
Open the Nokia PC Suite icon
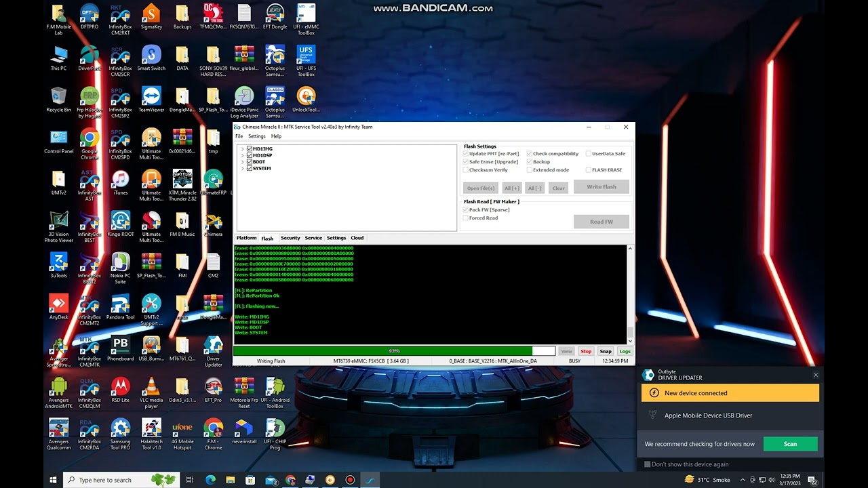pyautogui.click(x=120, y=268)
